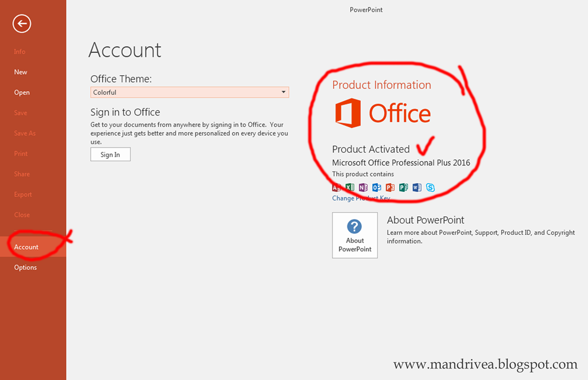Select Export in the sidebar menu
588x380 pixels.
click(x=23, y=195)
